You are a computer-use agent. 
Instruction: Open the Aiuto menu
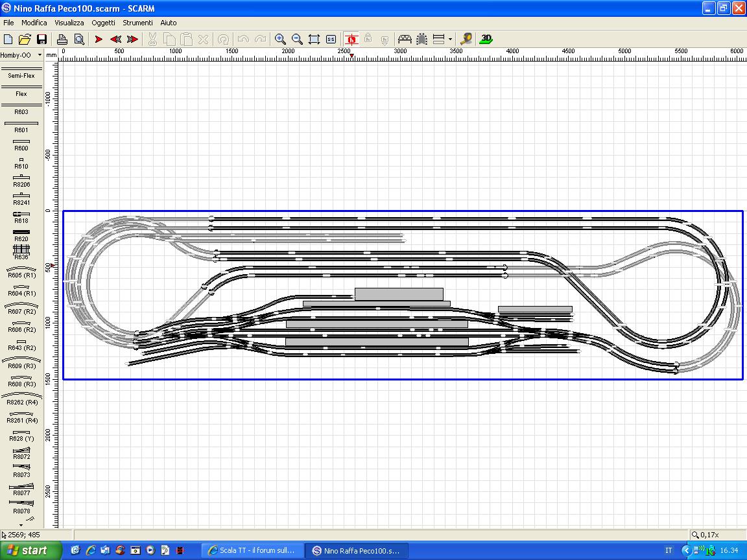(168, 23)
